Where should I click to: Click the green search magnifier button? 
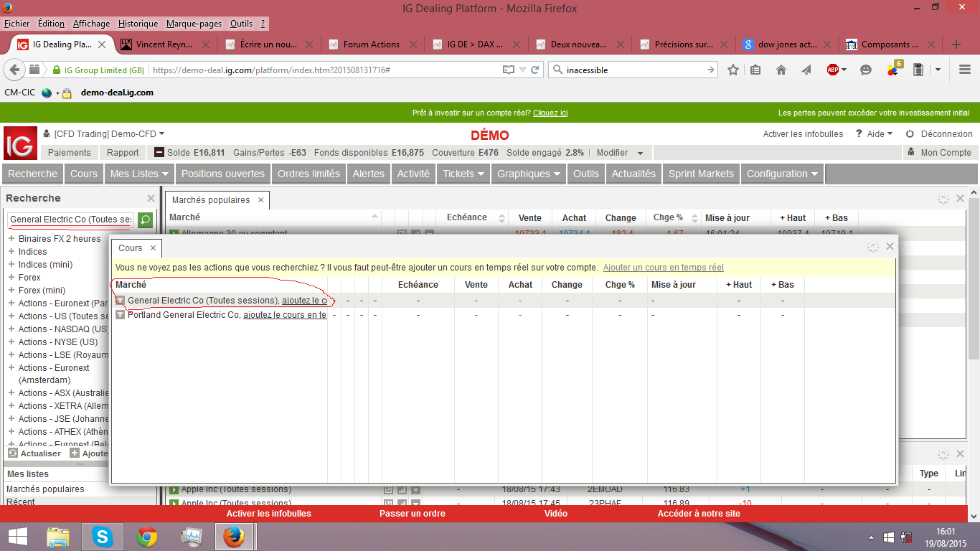145,220
